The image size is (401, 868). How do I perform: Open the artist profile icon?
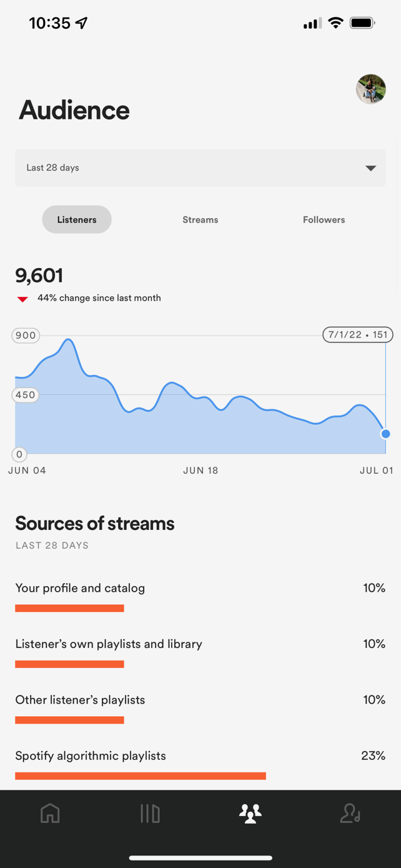click(350, 813)
